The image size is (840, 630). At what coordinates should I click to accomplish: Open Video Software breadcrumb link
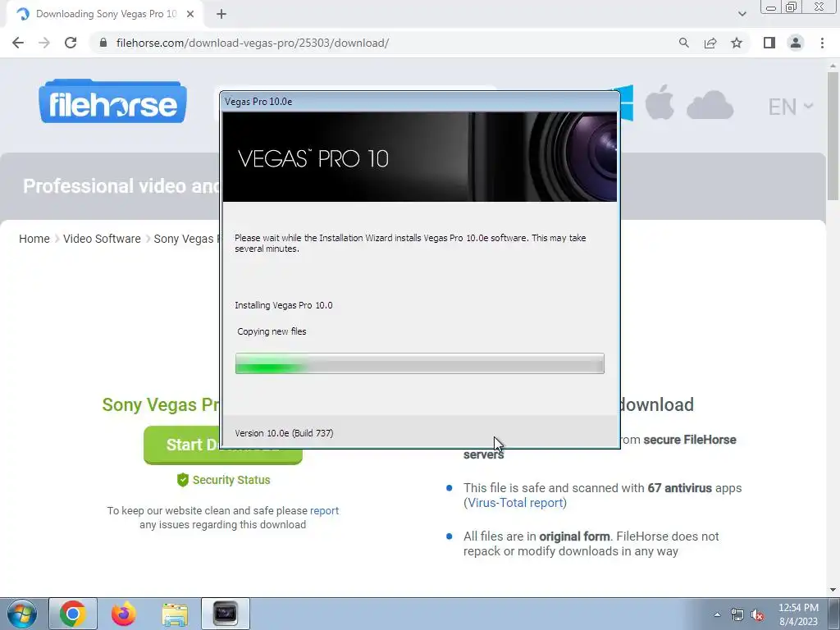pyautogui.click(x=102, y=239)
